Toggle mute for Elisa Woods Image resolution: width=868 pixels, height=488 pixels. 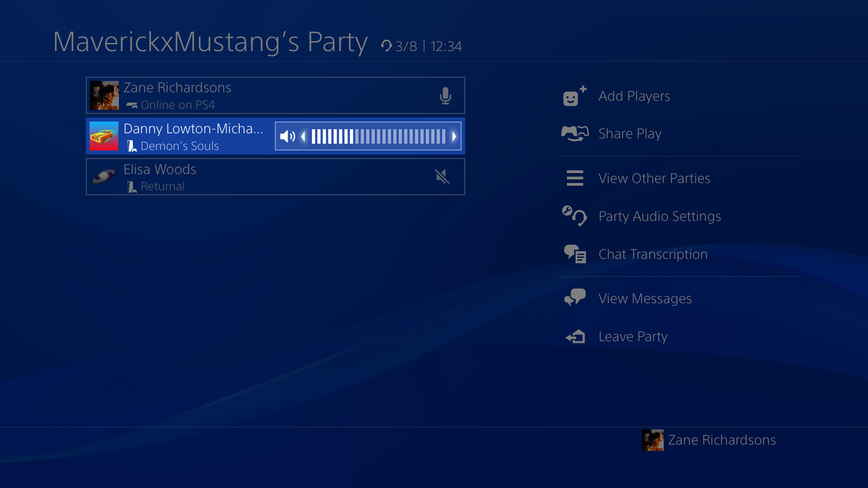tap(441, 176)
